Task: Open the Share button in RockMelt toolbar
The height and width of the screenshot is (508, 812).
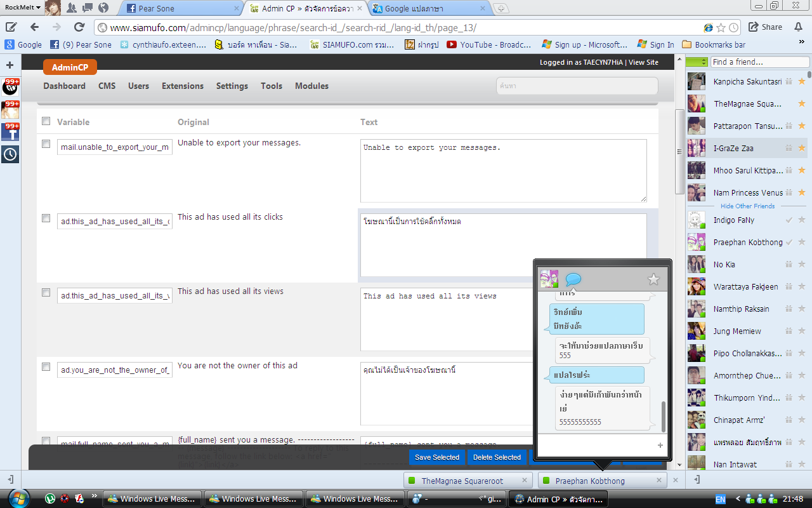Action: pos(765,27)
